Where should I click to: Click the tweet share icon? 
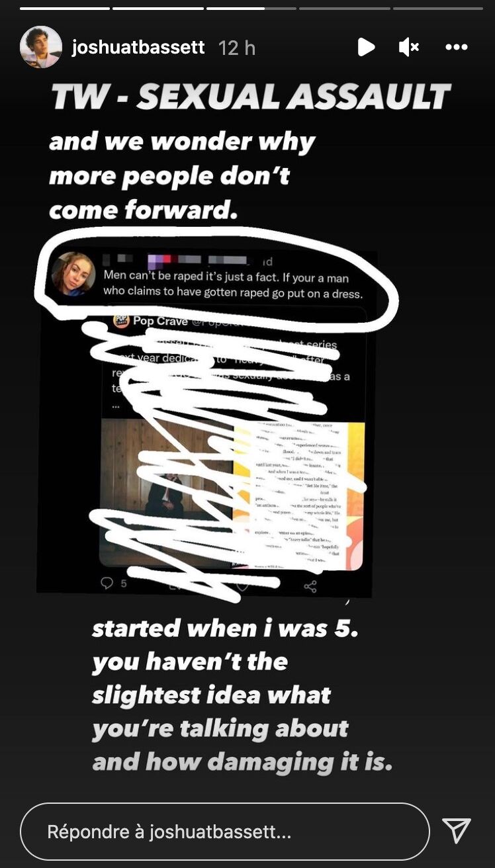click(310, 585)
